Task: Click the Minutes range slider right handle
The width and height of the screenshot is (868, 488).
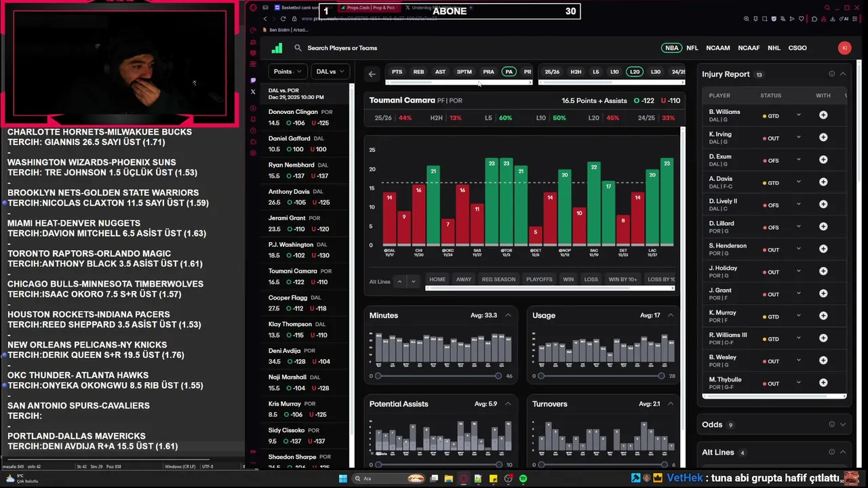Action: [x=498, y=376]
